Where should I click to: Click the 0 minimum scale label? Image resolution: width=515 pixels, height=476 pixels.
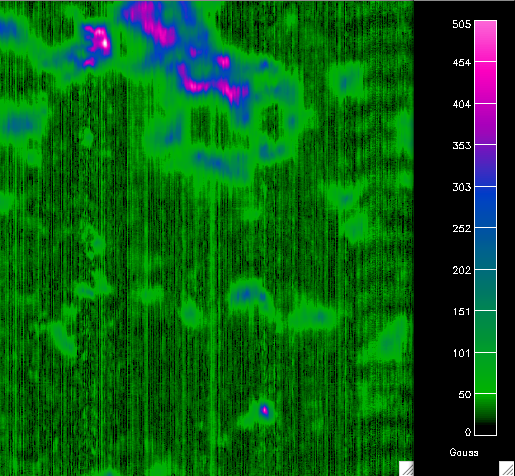(x=468, y=432)
